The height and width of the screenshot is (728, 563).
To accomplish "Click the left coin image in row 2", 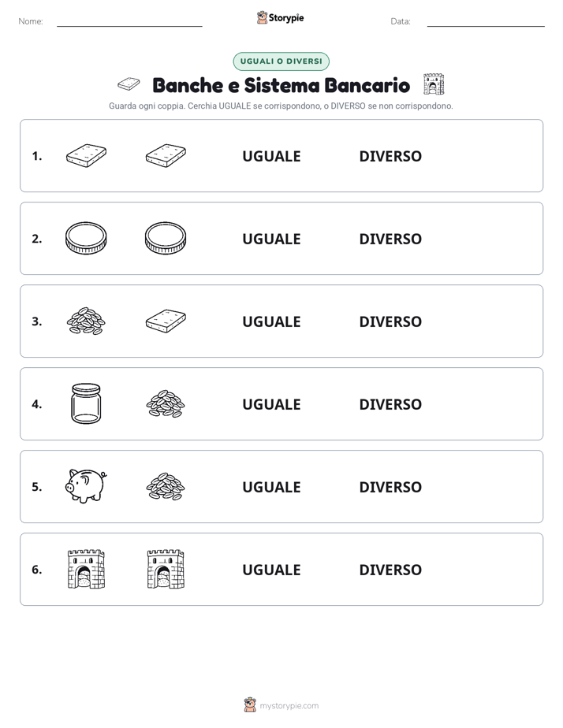I will pyautogui.click(x=86, y=238).
